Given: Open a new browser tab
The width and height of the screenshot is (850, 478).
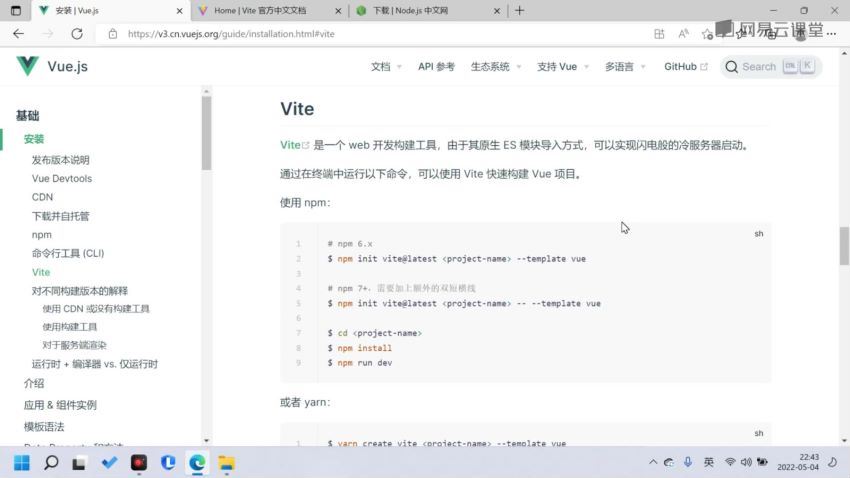Looking at the screenshot, I should click(x=519, y=11).
